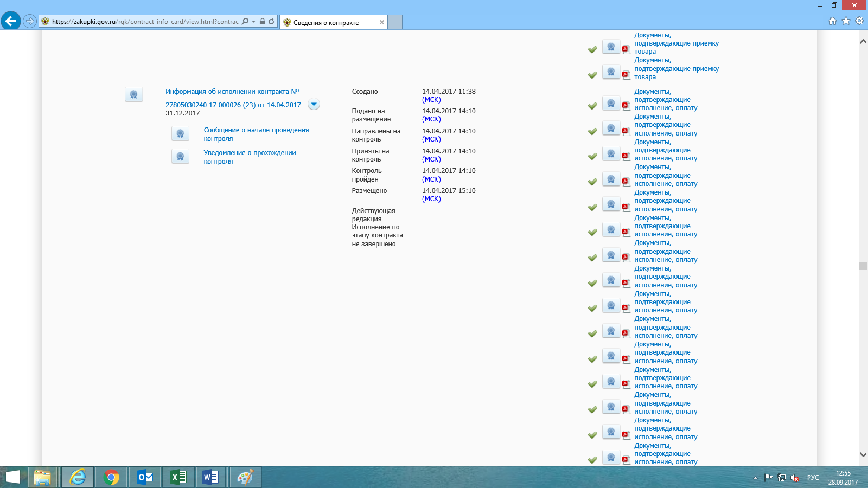This screenshot has height=488, width=868.
Task: Open Word from the taskbar
Action: (211, 477)
